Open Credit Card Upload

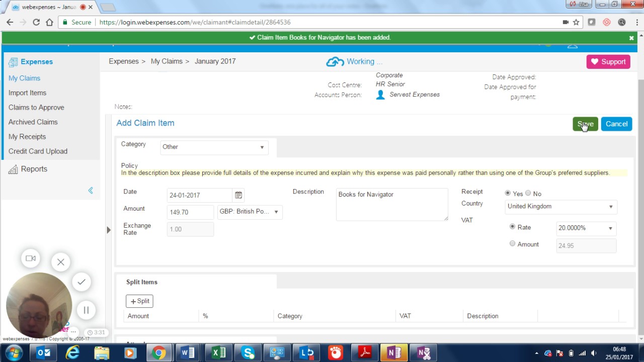point(38,151)
